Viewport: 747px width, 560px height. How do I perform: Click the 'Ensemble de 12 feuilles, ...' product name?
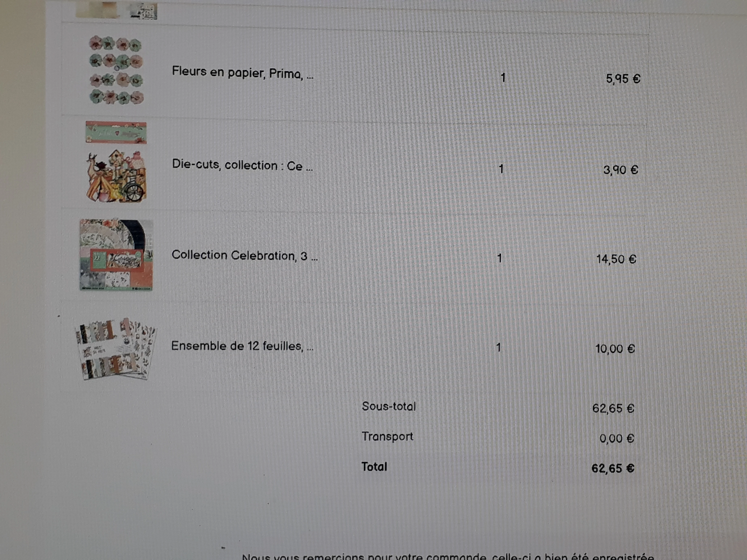pos(242,346)
